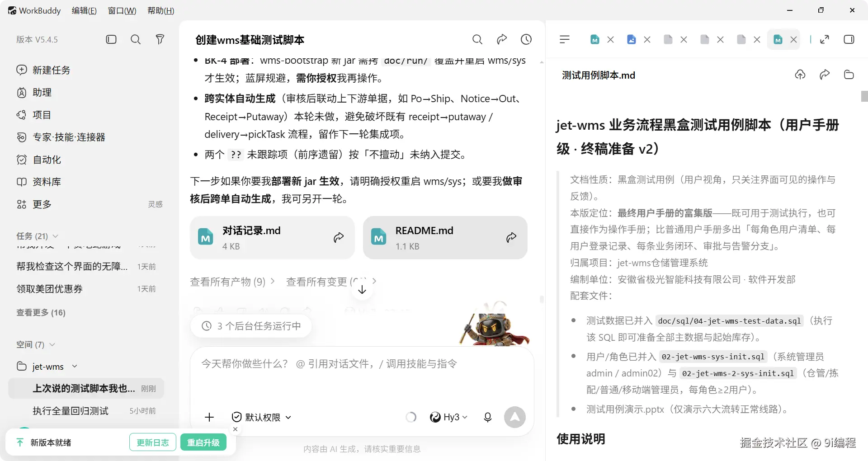
Task: Toggle the left sidebar panel icon
Action: (111, 39)
